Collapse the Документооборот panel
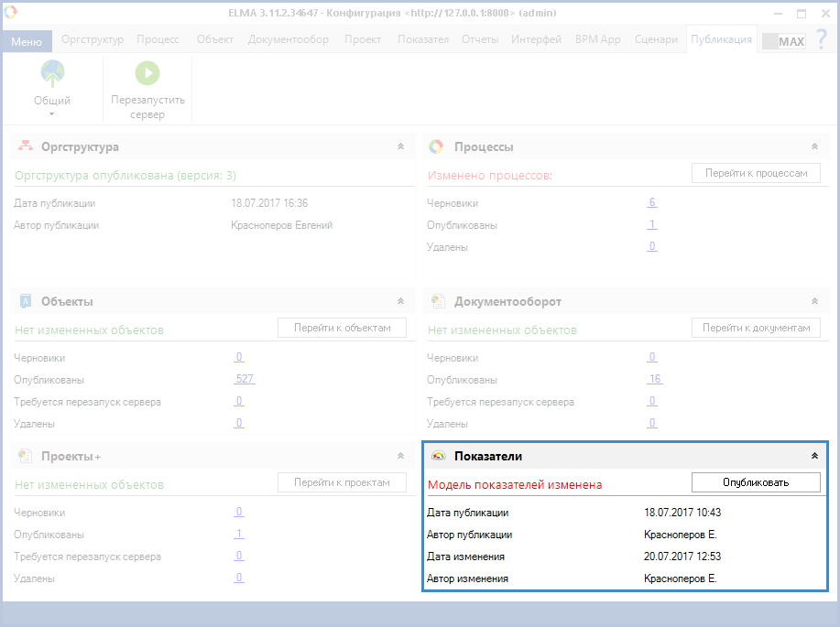 [x=814, y=301]
